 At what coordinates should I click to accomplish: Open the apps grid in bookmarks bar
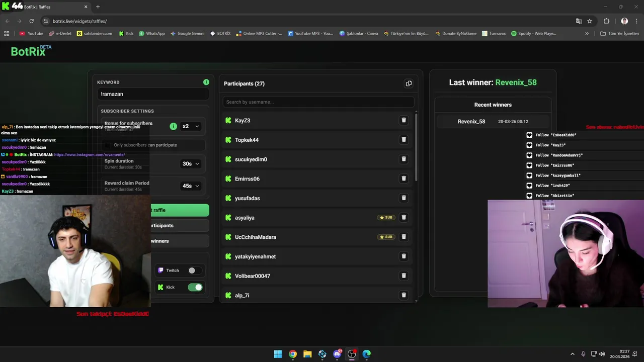point(7,34)
